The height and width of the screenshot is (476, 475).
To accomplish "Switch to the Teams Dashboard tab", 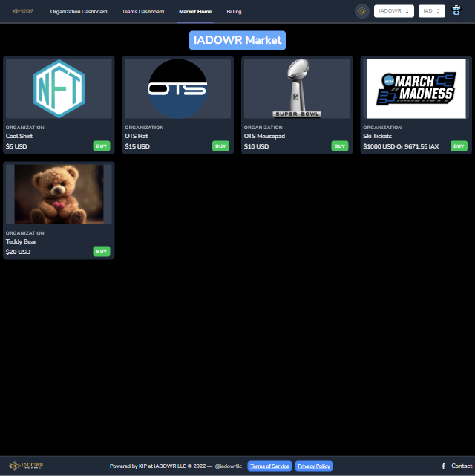I will 142,12.
